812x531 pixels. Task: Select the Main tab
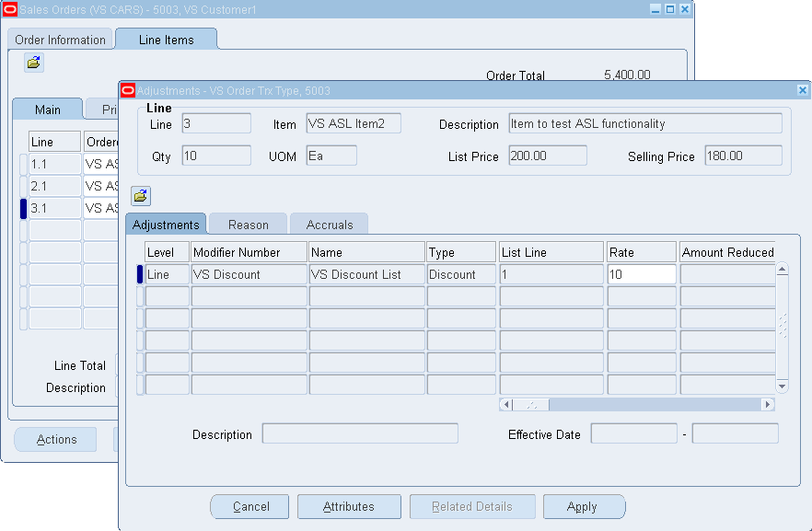pos(47,109)
